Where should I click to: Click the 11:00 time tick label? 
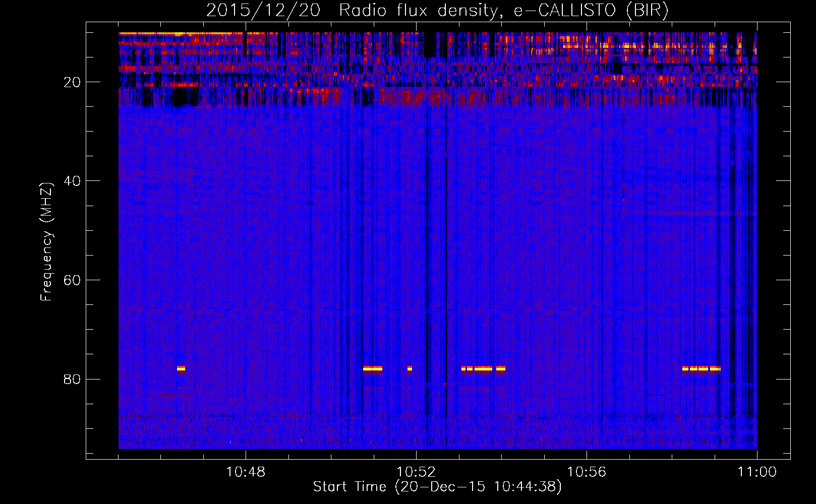tap(757, 472)
